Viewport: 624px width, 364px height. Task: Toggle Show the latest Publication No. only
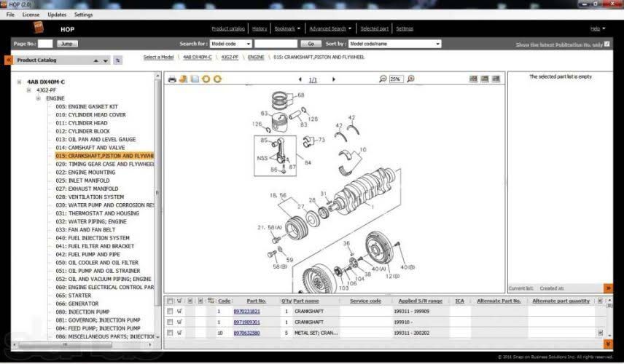[607, 44]
